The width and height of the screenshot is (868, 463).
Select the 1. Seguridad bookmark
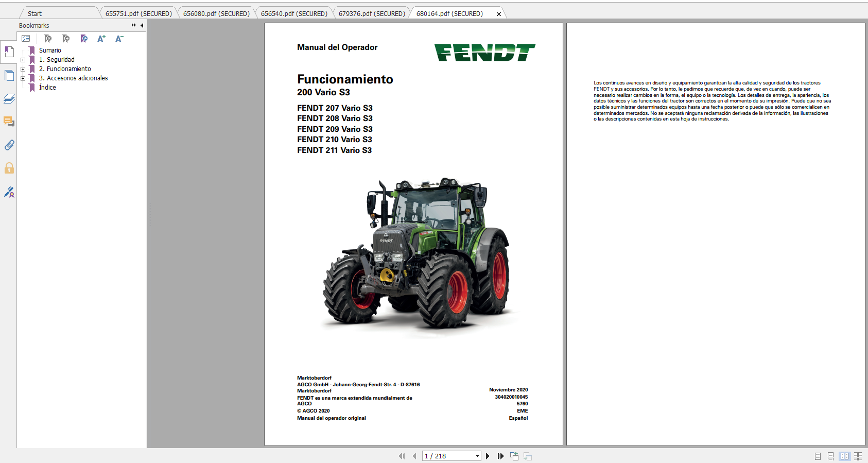tap(57, 60)
